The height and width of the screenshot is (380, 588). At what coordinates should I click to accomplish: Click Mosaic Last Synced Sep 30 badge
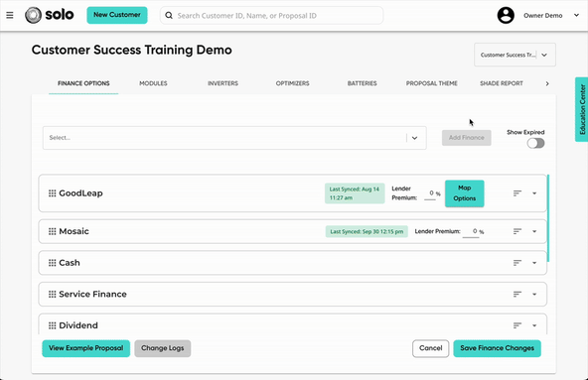[367, 231]
